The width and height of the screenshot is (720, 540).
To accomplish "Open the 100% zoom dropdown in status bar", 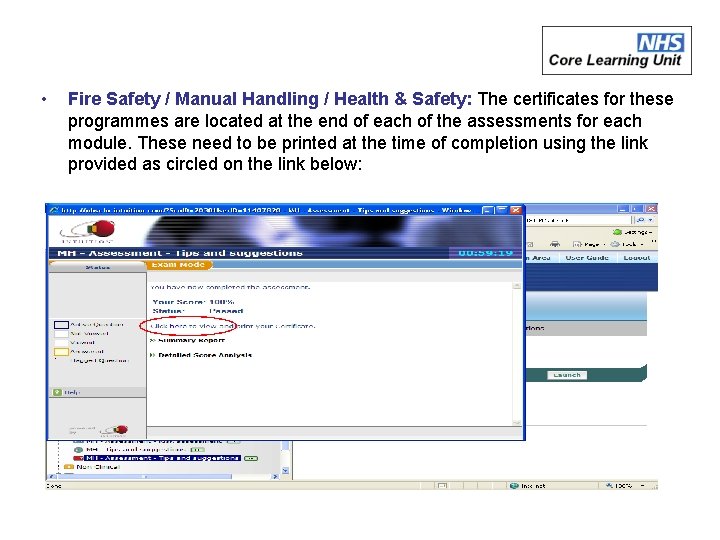I will click(x=642, y=486).
